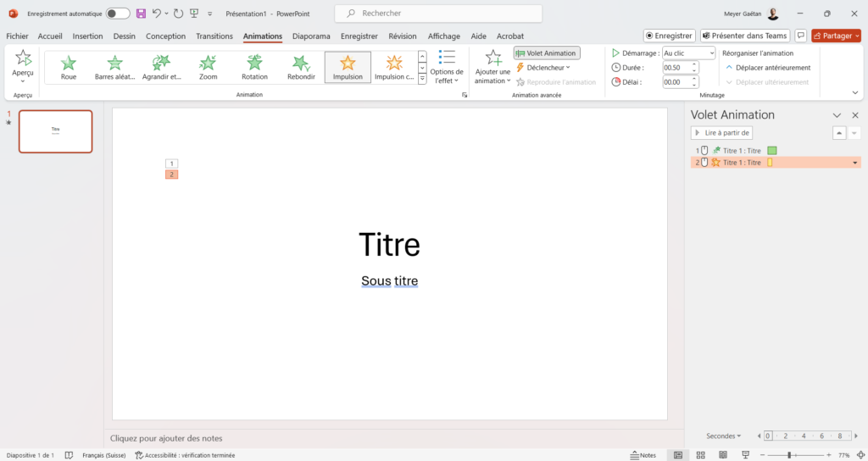
Task: Apply the Barres aléatoires animation
Action: click(114, 68)
